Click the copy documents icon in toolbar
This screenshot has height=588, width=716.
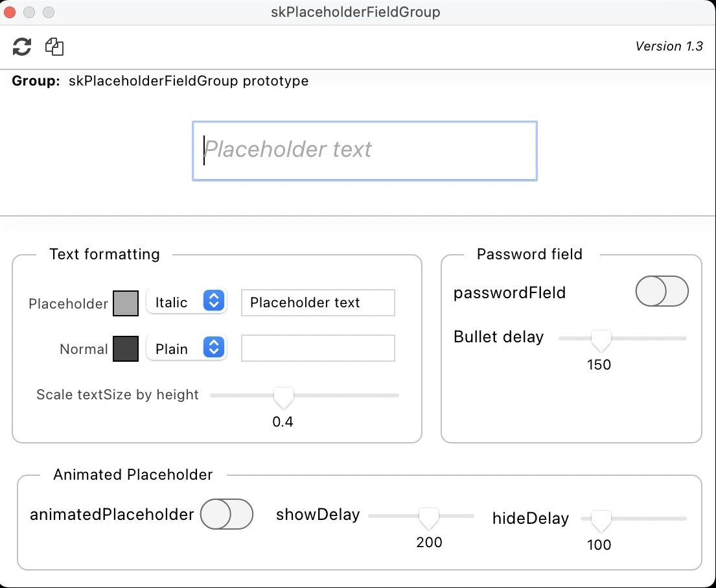(54, 47)
